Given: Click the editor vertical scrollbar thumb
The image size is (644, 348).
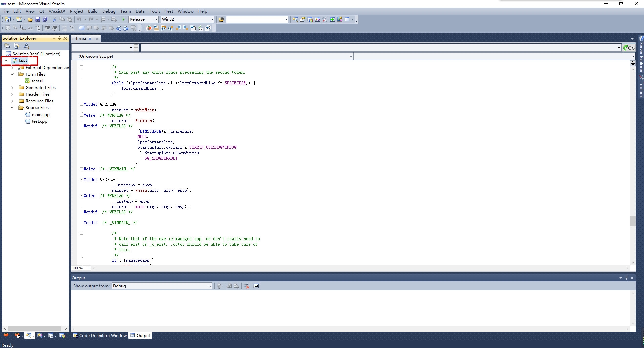Looking at the screenshot, I should click(x=633, y=221).
